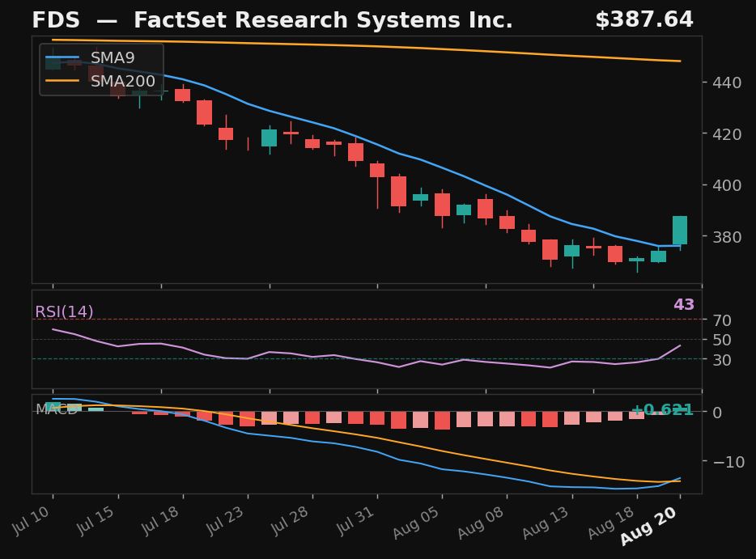Click the Aug 18 date label
Viewport: 756px width, 559px height.
coord(611,523)
